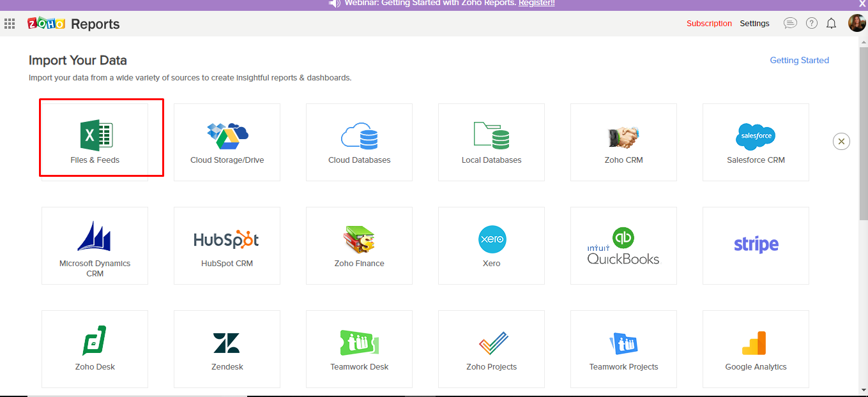Select the Cloud Storage/Drive import tile

[x=227, y=142]
